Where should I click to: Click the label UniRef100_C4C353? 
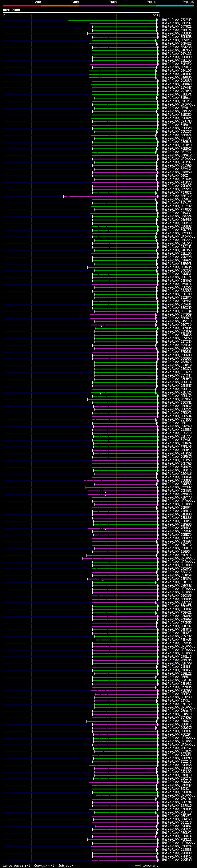[x=176, y=50]
